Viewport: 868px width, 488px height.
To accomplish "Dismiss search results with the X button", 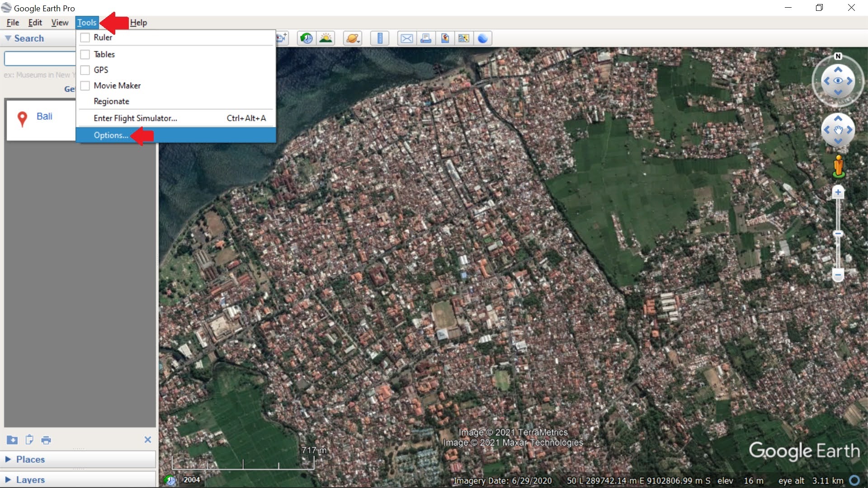I will click(147, 440).
